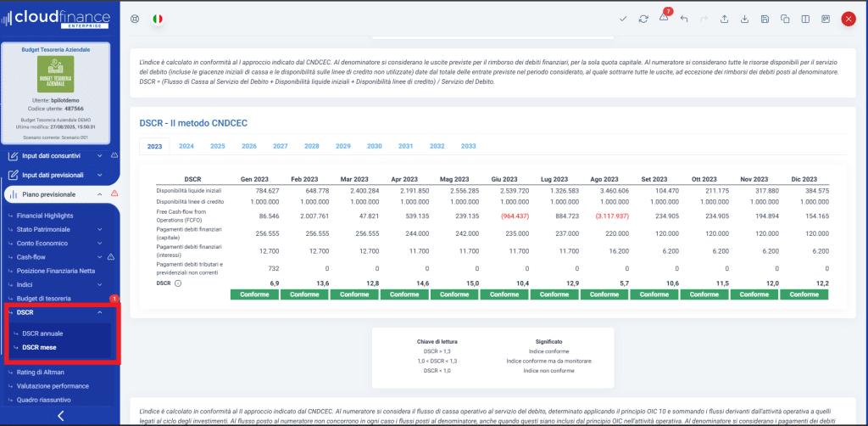Collapse the DSCR sidebar group
The width and height of the screenshot is (868, 426).
[100, 313]
